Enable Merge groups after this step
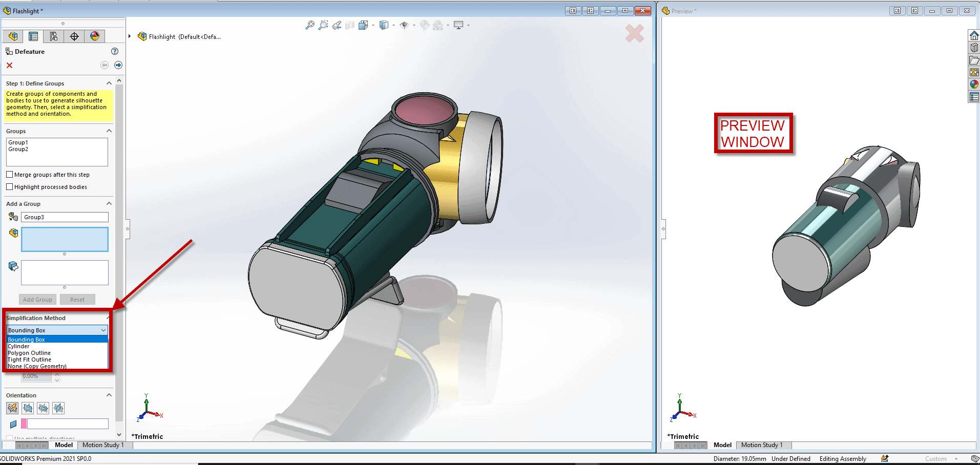The image size is (980, 465). (10, 175)
